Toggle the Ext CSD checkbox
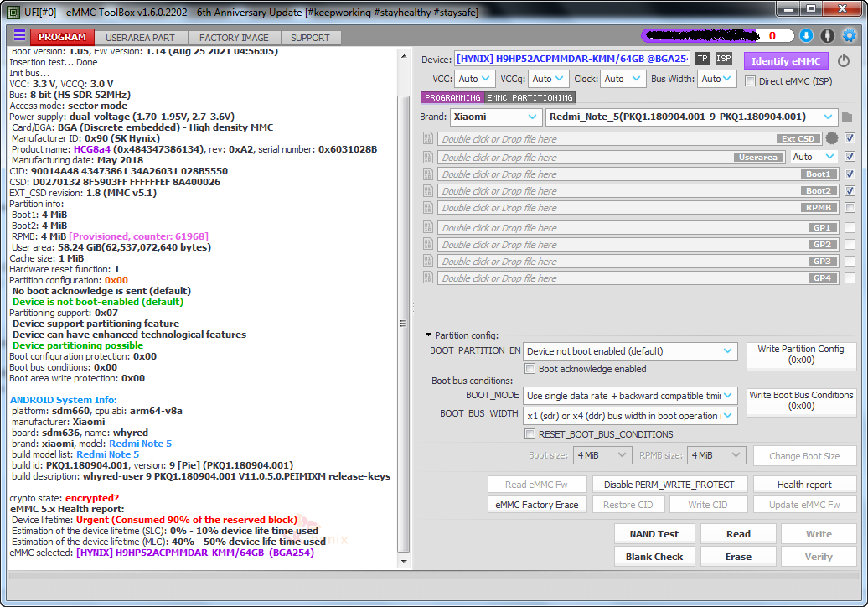 pyautogui.click(x=850, y=137)
